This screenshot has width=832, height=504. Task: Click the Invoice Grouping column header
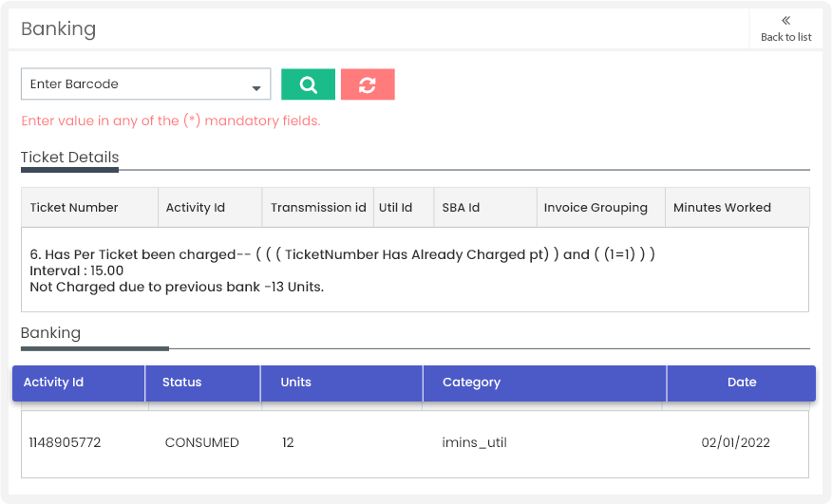[601, 208]
